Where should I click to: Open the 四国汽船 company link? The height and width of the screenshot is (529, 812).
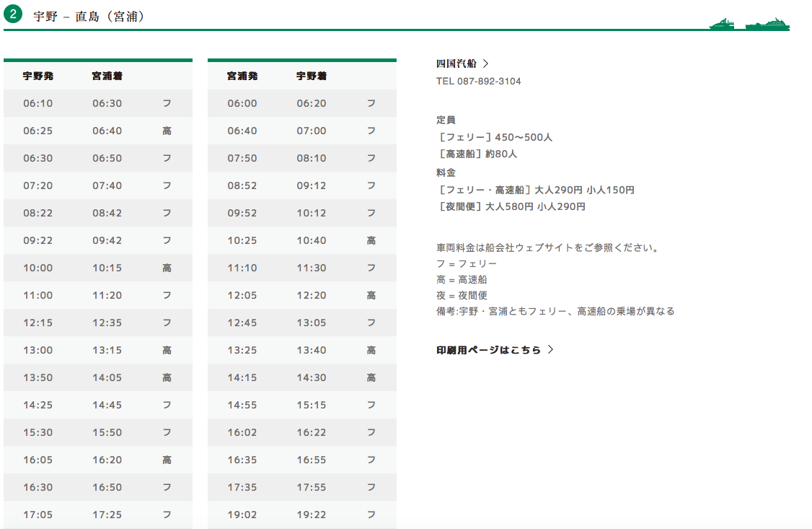(456, 64)
